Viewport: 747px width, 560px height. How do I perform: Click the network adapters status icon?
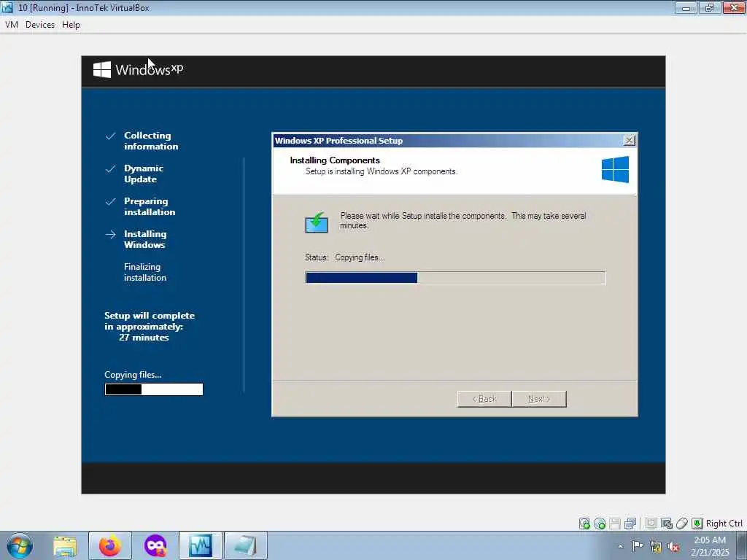[x=630, y=524]
